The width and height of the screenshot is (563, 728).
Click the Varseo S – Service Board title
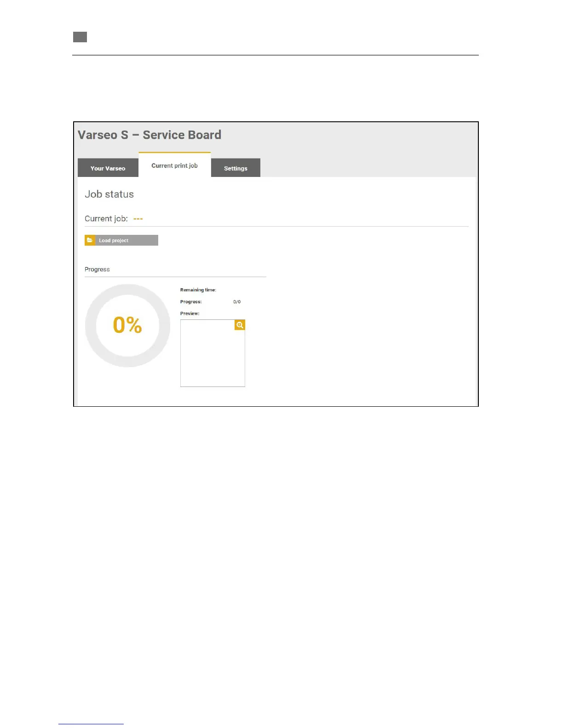(x=149, y=135)
